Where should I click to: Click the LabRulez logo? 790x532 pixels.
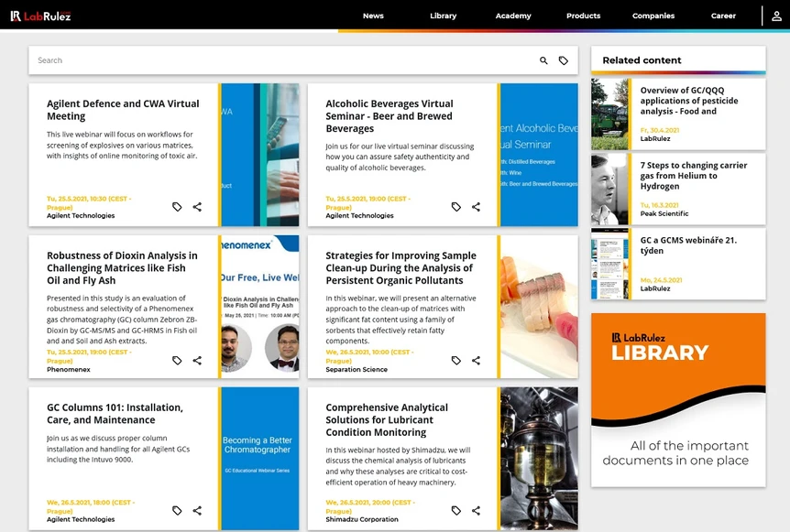(41, 16)
